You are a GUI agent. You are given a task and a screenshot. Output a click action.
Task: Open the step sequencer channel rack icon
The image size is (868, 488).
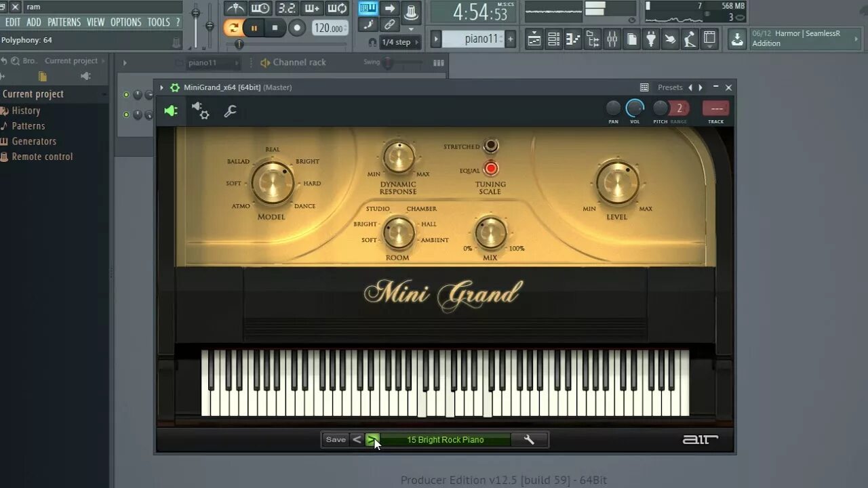(x=554, y=39)
